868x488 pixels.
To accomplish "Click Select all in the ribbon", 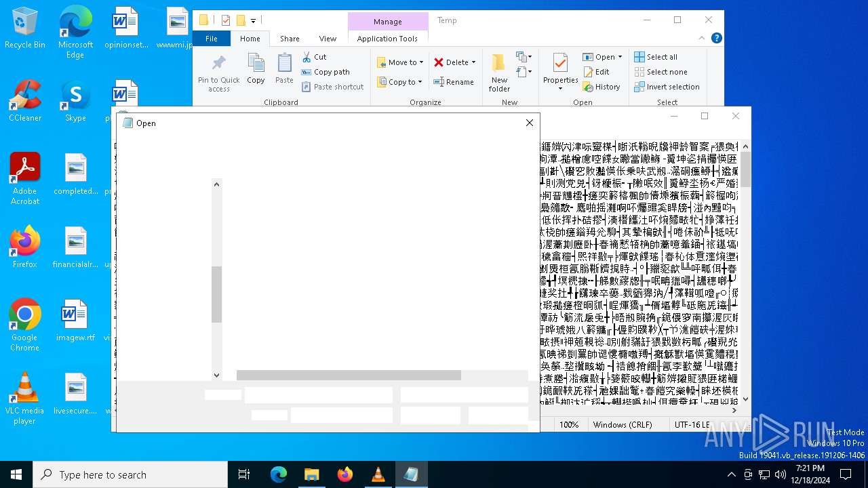I will 656,57.
